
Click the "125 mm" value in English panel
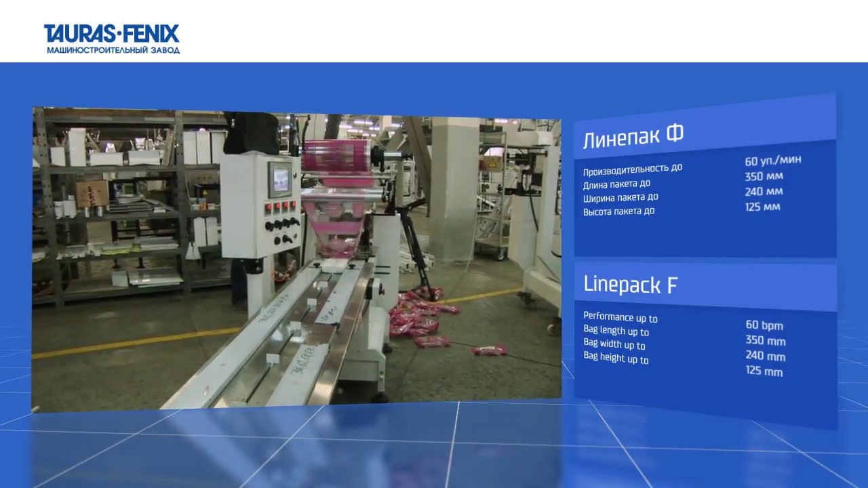coord(764,371)
